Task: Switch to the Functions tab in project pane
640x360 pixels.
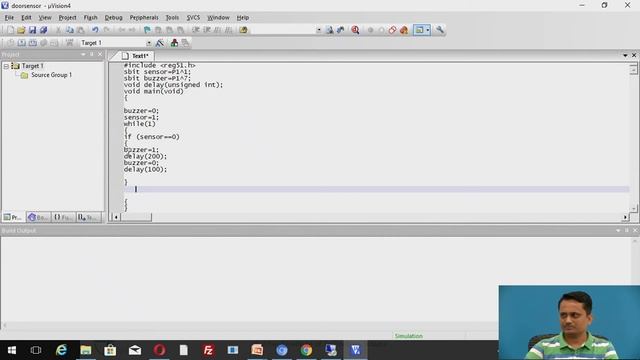Action: [63, 217]
